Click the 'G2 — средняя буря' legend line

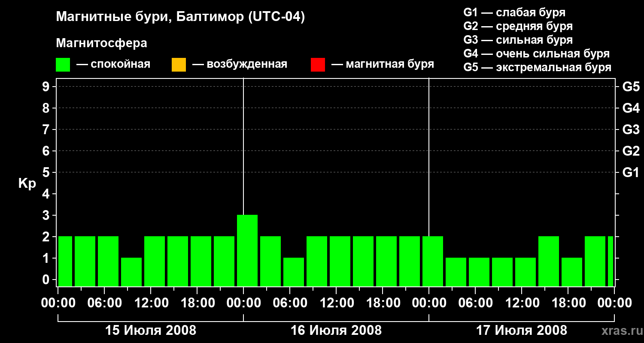coord(518,26)
